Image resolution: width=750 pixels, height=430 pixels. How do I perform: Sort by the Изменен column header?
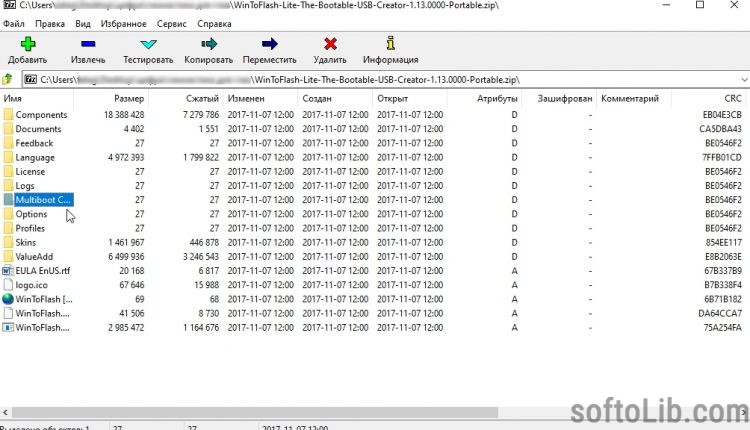(x=261, y=99)
